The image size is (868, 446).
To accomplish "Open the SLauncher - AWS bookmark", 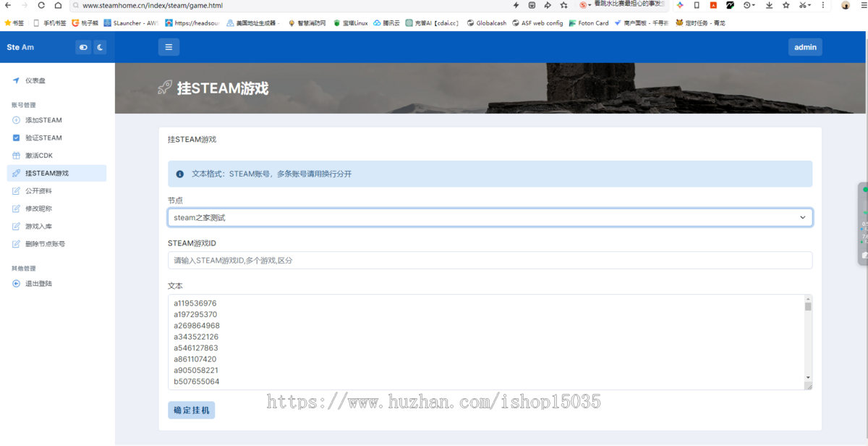I will (x=131, y=23).
